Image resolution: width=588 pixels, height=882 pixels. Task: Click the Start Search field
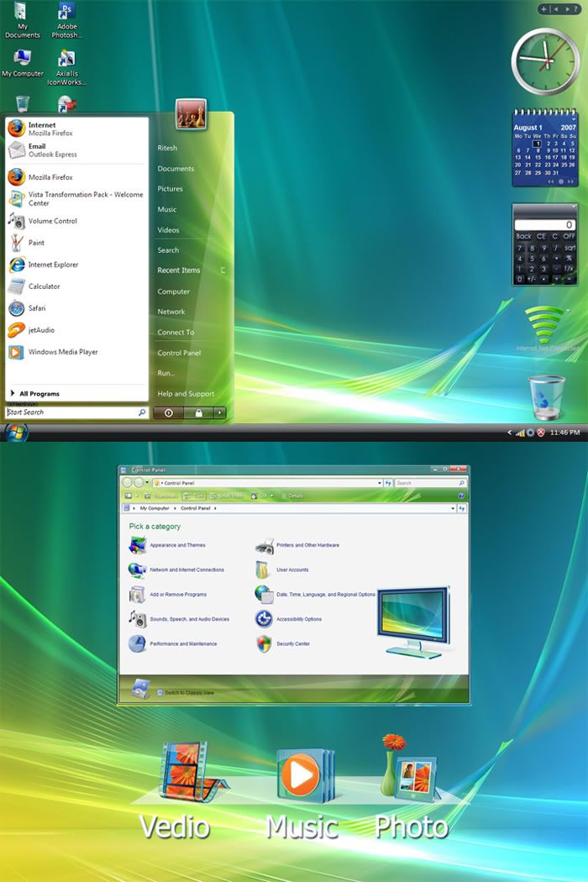[77, 412]
